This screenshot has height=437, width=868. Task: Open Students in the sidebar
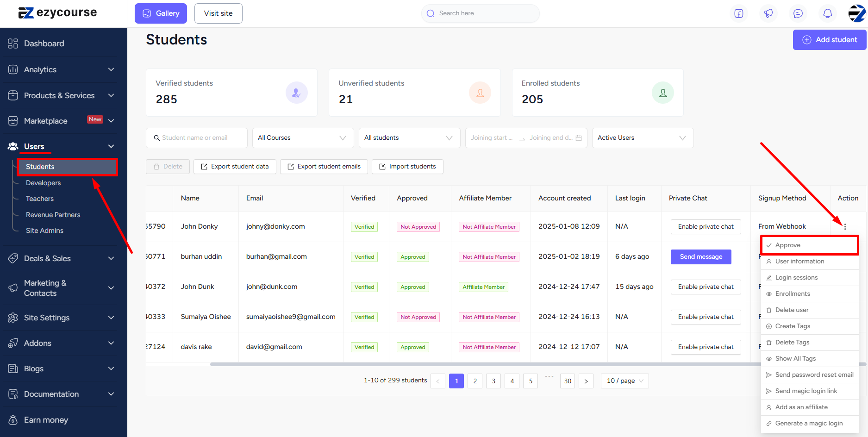pos(68,167)
